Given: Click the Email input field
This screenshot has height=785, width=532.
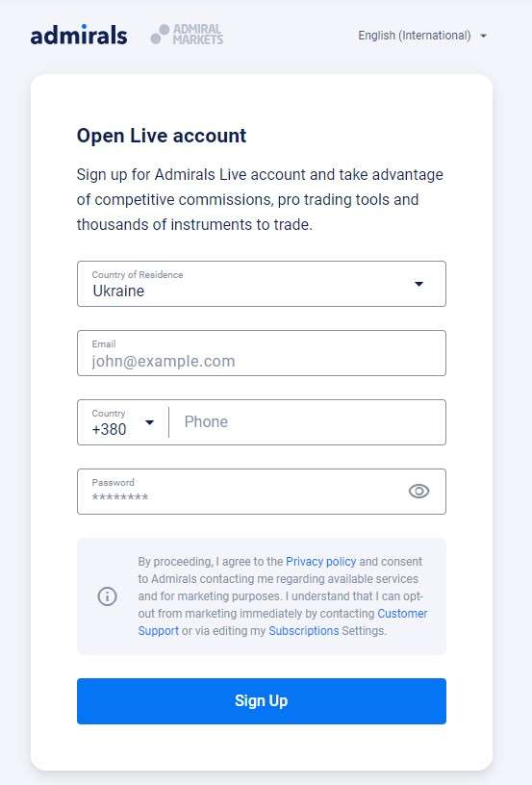Looking at the screenshot, I should (x=262, y=353).
